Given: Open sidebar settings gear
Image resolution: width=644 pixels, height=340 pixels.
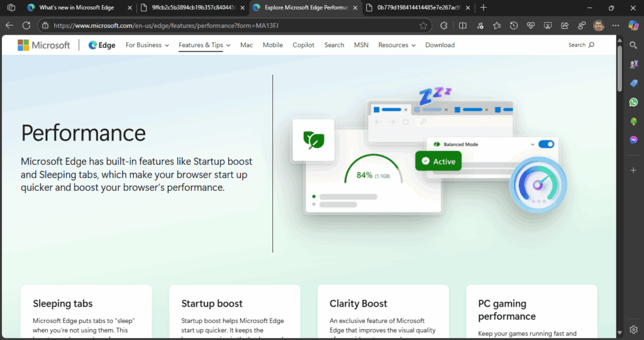Looking at the screenshot, I should coord(633,329).
